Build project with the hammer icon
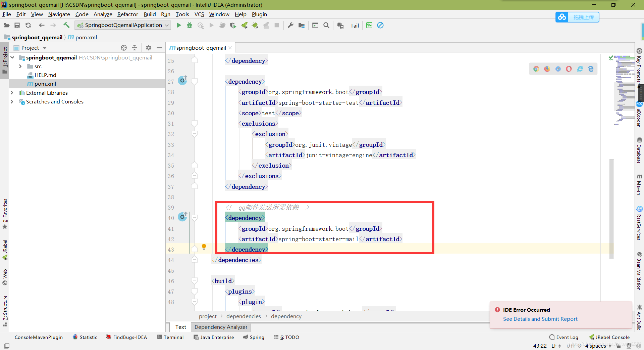The height and width of the screenshot is (350, 644). tap(66, 25)
